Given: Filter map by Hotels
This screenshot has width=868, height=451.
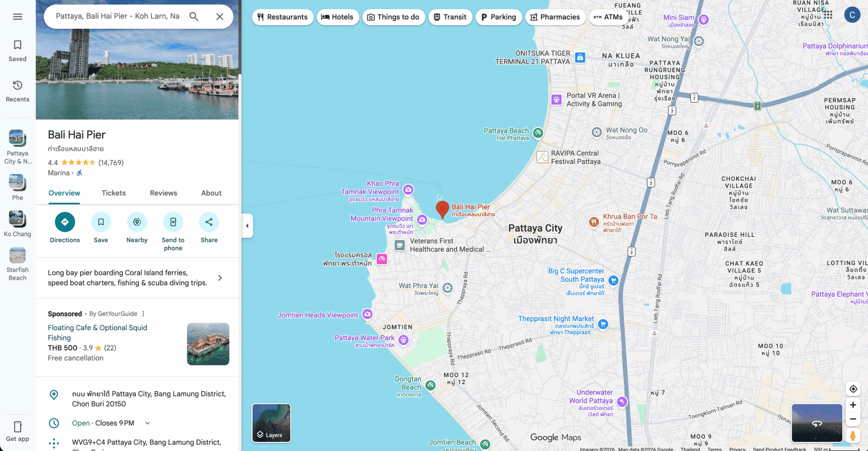Looking at the screenshot, I should pyautogui.click(x=338, y=17).
